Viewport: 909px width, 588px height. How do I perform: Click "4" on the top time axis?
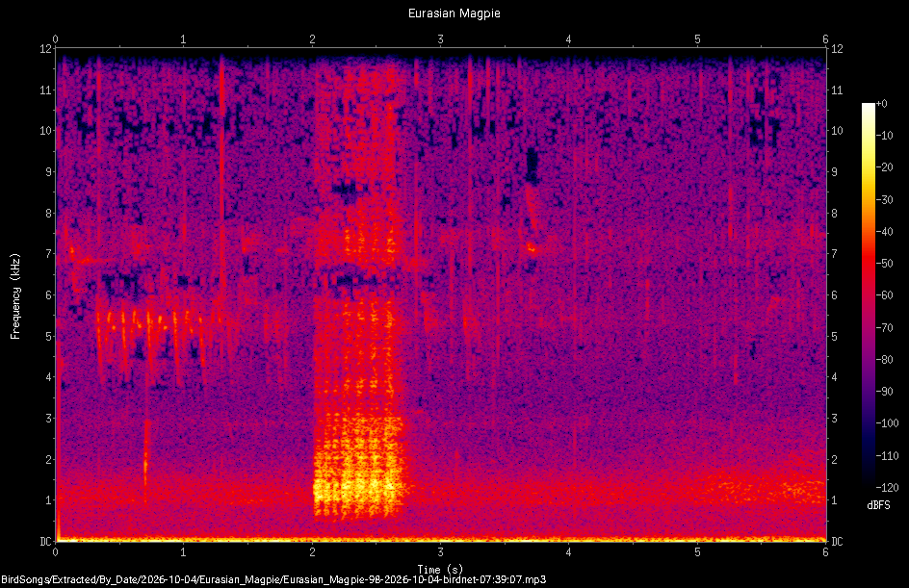click(569, 39)
